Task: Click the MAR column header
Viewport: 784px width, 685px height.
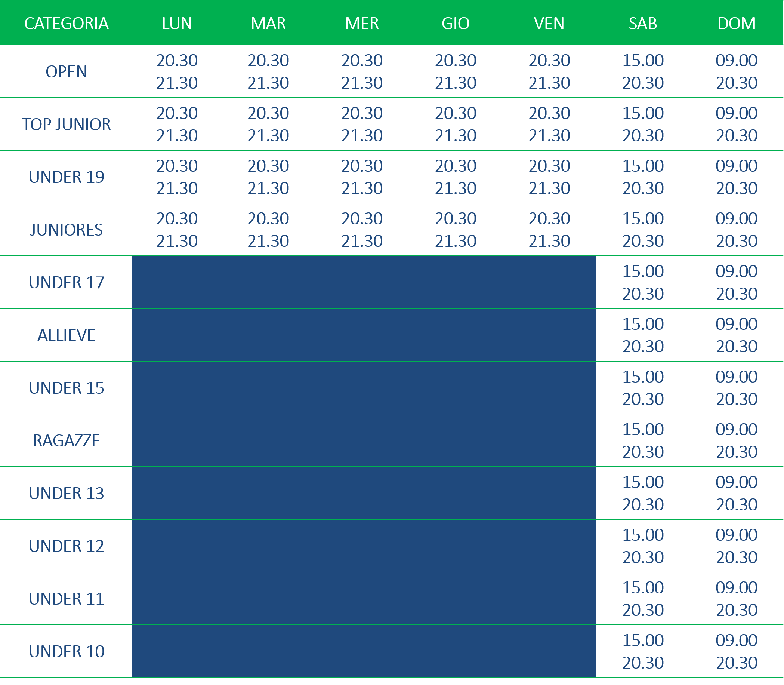Action: 268,23
